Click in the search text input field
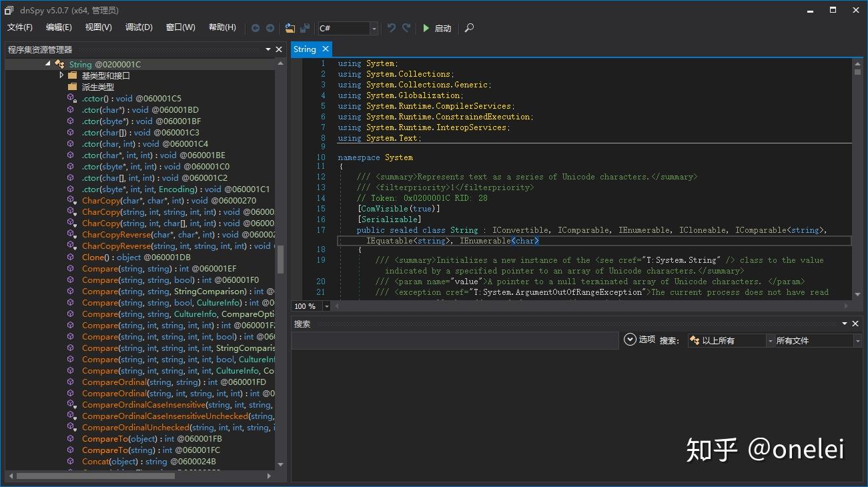Image resolution: width=868 pixels, height=487 pixels. [x=454, y=340]
